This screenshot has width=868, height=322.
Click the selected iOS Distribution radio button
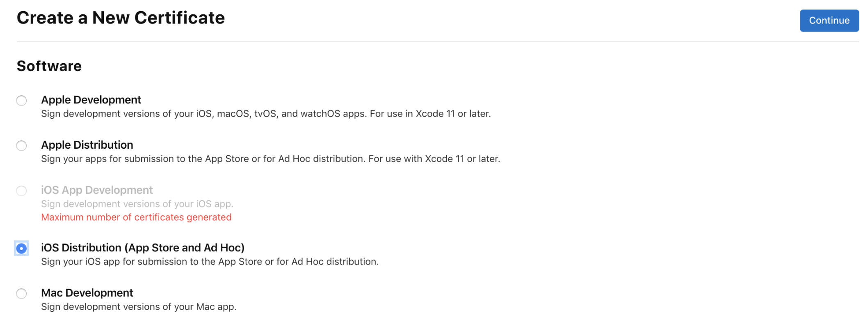(x=21, y=248)
